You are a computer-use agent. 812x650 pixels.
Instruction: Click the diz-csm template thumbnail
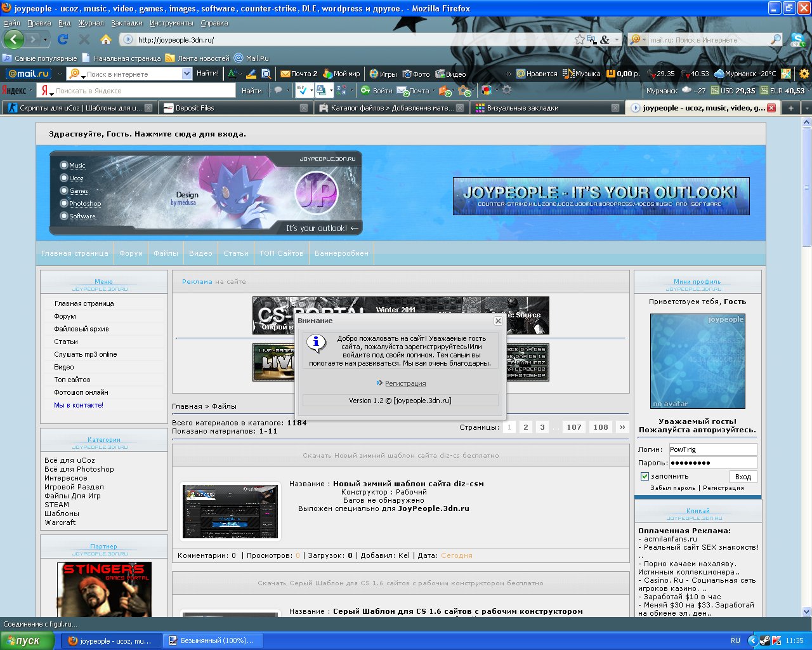click(x=230, y=511)
